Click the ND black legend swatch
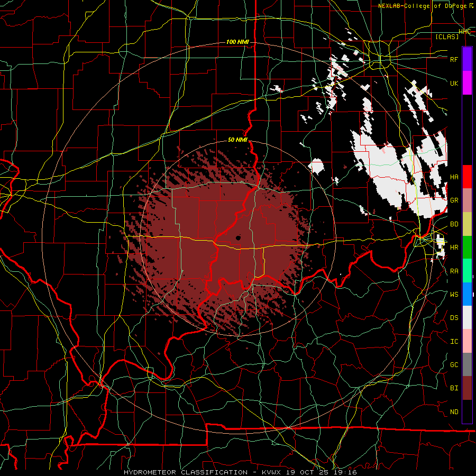 [x=467, y=411]
